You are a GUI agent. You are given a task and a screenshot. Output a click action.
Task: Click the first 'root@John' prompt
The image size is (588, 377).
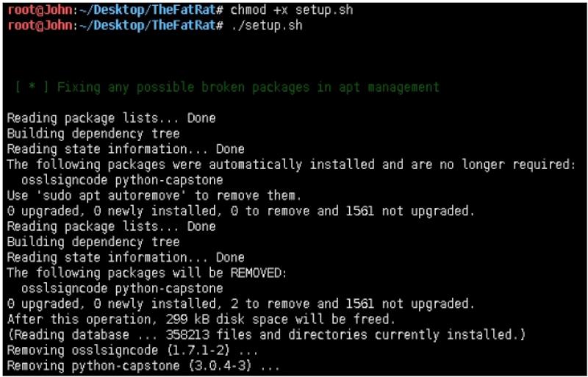click(38, 11)
